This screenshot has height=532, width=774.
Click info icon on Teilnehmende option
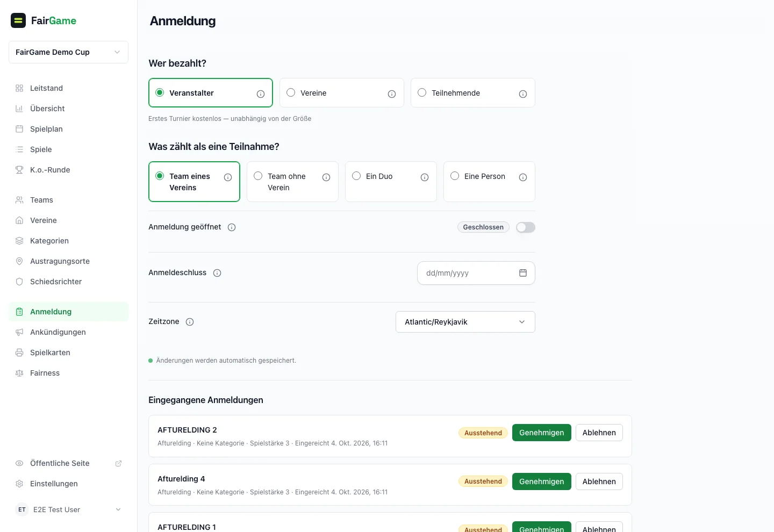[x=523, y=94]
